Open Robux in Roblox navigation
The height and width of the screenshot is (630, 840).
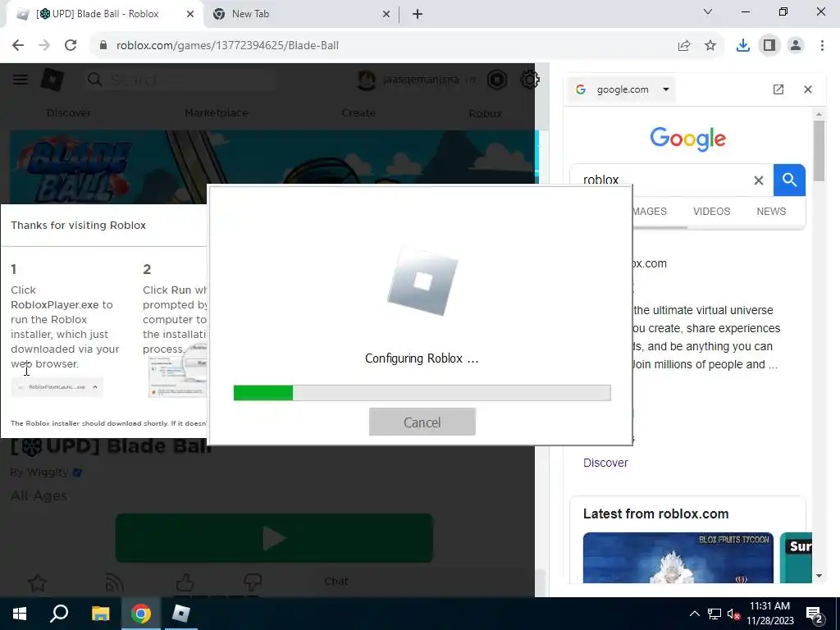point(486,113)
